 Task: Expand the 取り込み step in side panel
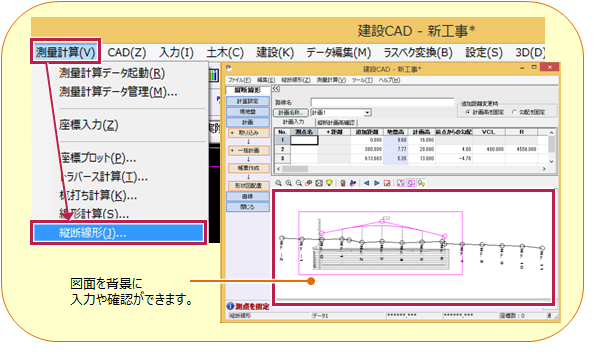coord(248,133)
